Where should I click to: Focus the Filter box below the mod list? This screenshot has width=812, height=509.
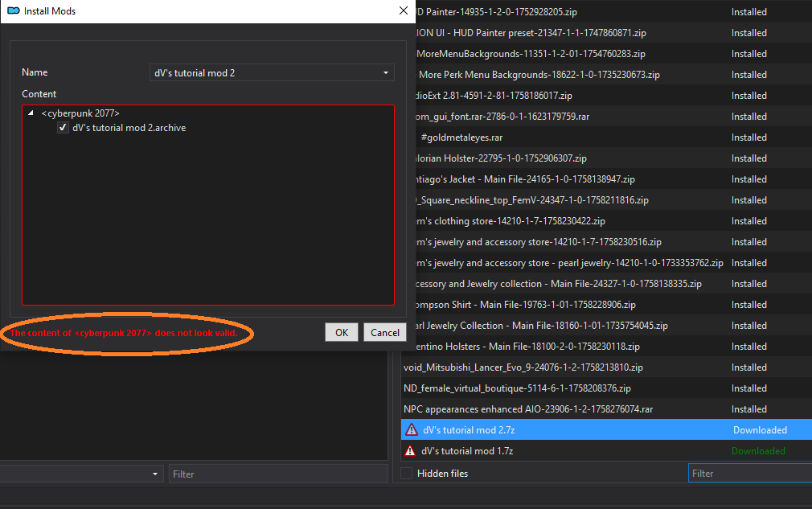(x=277, y=474)
